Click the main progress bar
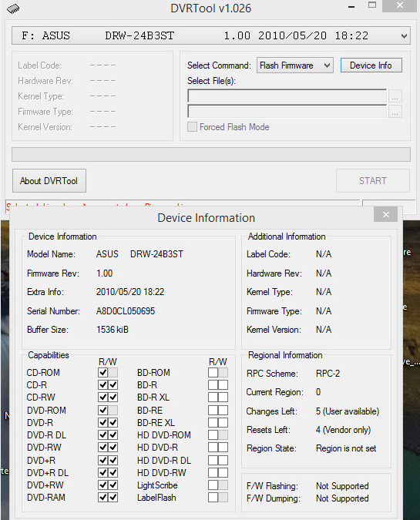This screenshot has height=520, width=420. 211,155
